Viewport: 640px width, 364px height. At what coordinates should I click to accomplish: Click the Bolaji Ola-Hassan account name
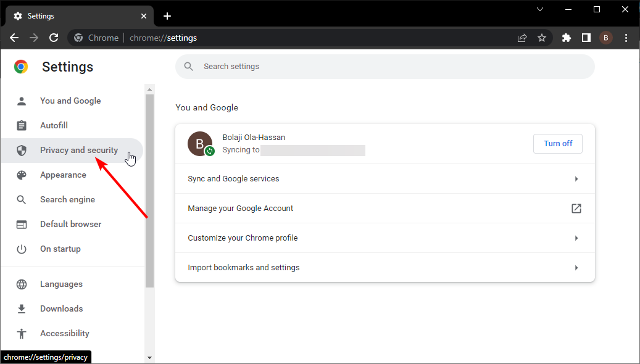point(254,138)
